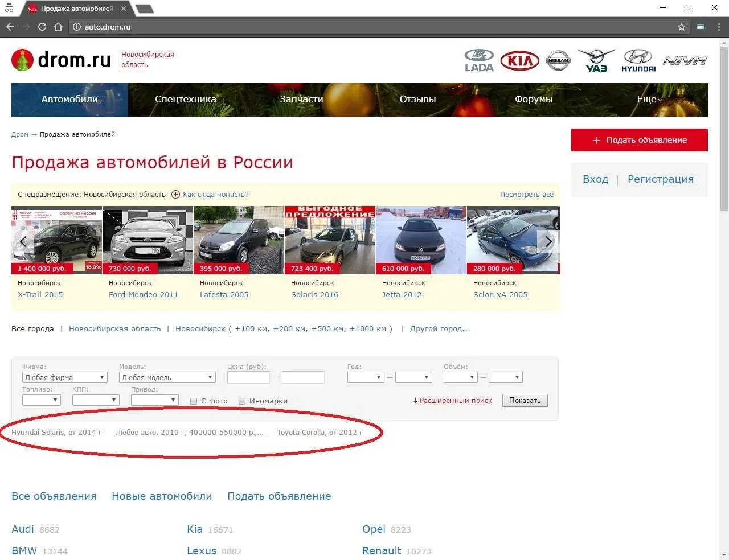Image resolution: width=729 pixels, height=560 pixels.
Task: Open Ford Mondeo 2011 listing thumbnail
Action: [x=148, y=240]
